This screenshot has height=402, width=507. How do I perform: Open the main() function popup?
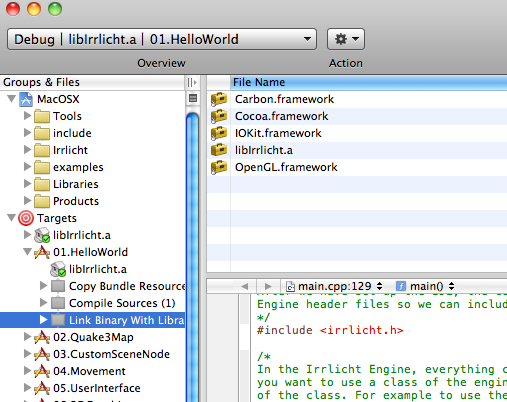(425, 286)
